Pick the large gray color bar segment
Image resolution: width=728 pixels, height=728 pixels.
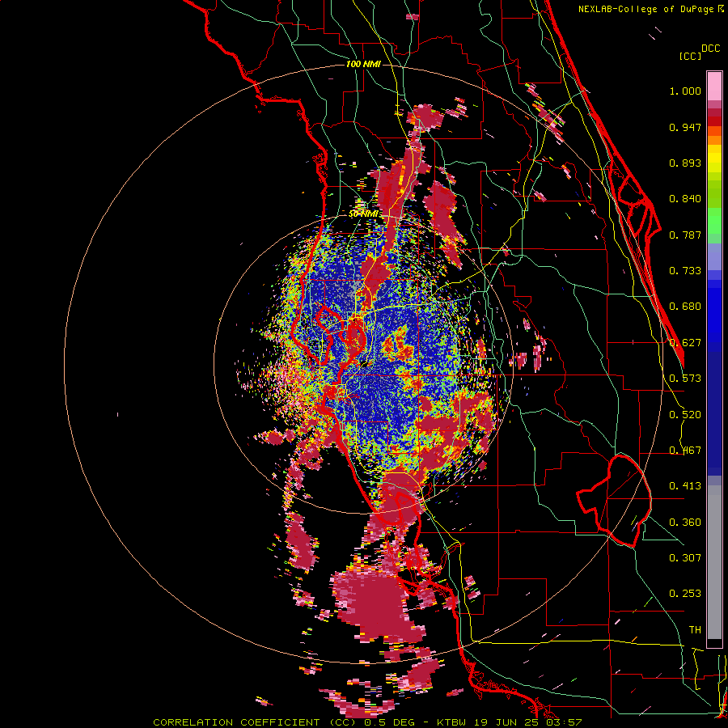pos(714,562)
